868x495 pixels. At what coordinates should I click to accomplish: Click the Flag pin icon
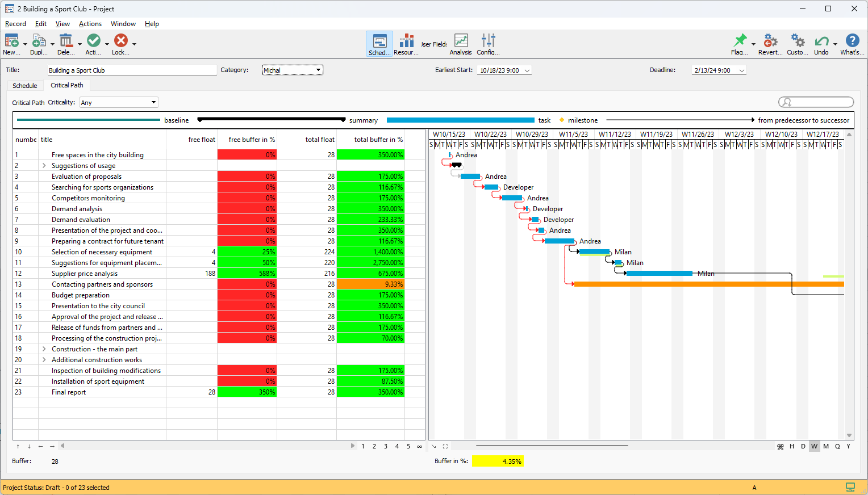(x=740, y=41)
